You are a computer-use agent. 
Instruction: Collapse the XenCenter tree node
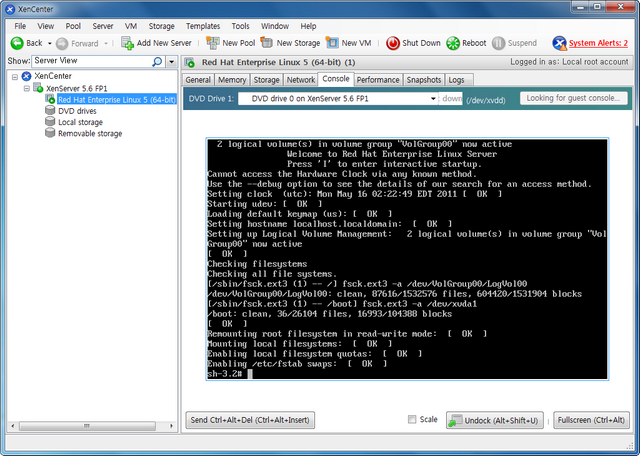(x=15, y=76)
